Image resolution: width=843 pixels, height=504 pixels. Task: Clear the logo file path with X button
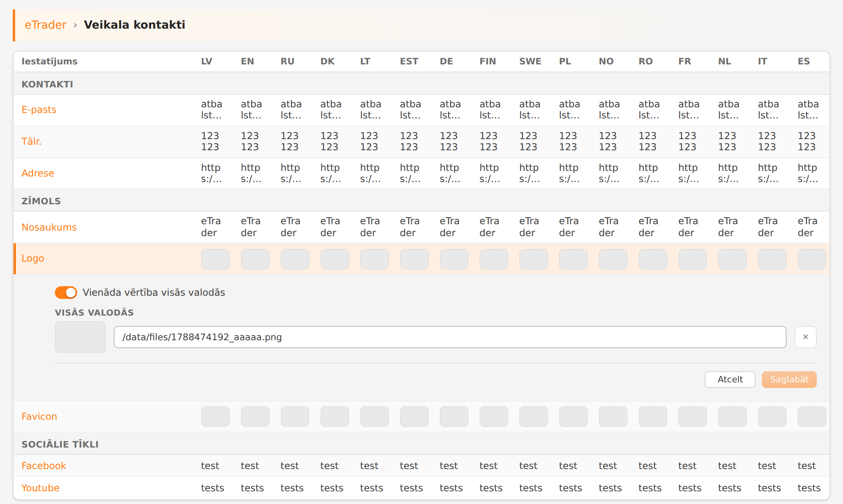tap(805, 337)
